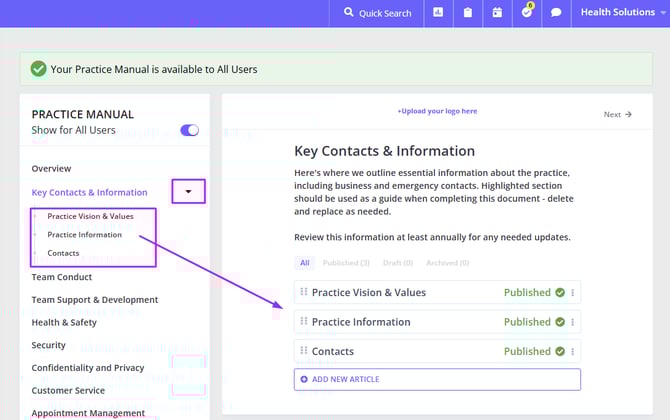Image resolution: width=670 pixels, height=420 pixels.
Task: Collapse Key Contacts & Information section arrow
Action: click(x=188, y=191)
